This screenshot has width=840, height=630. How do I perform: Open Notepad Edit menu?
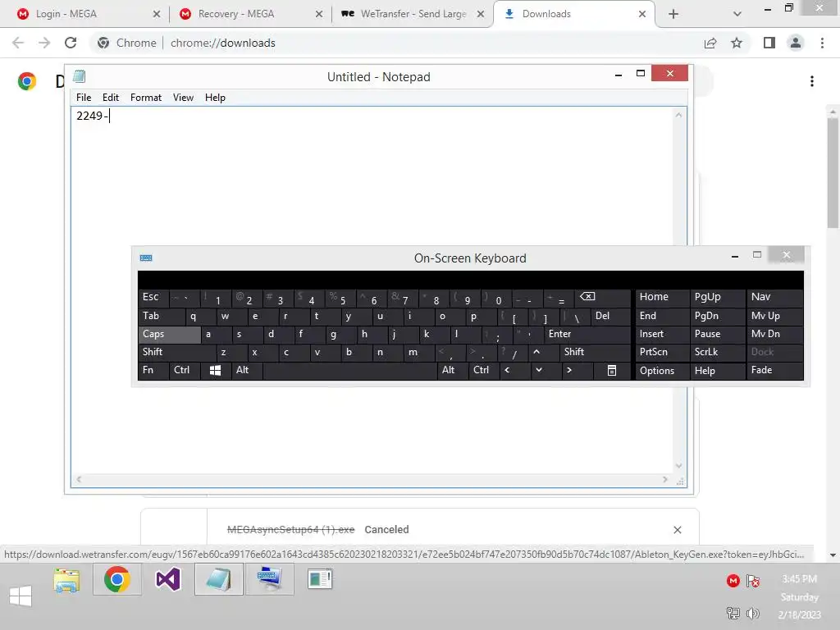click(111, 98)
